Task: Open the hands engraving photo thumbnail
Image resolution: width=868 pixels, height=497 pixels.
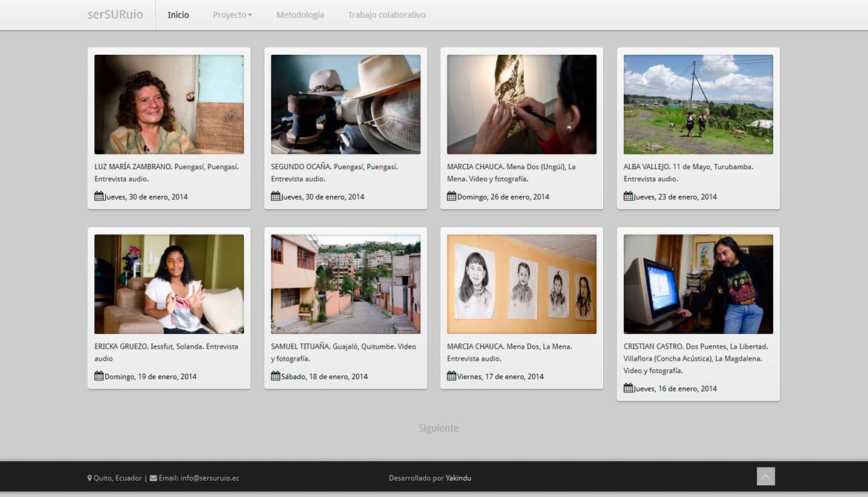Action: (522, 104)
